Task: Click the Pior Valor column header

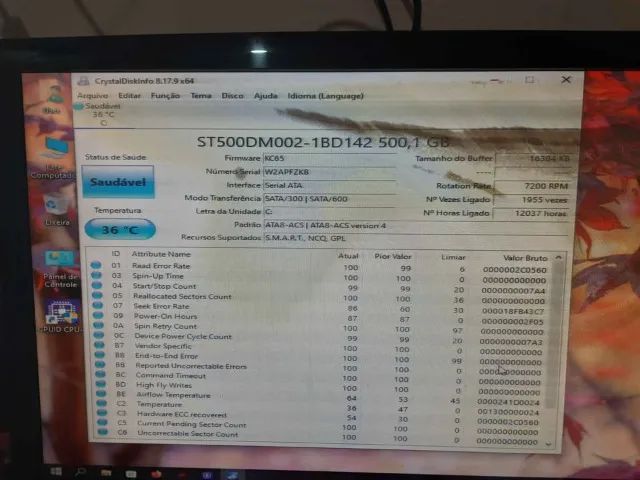Action: click(393, 256)
